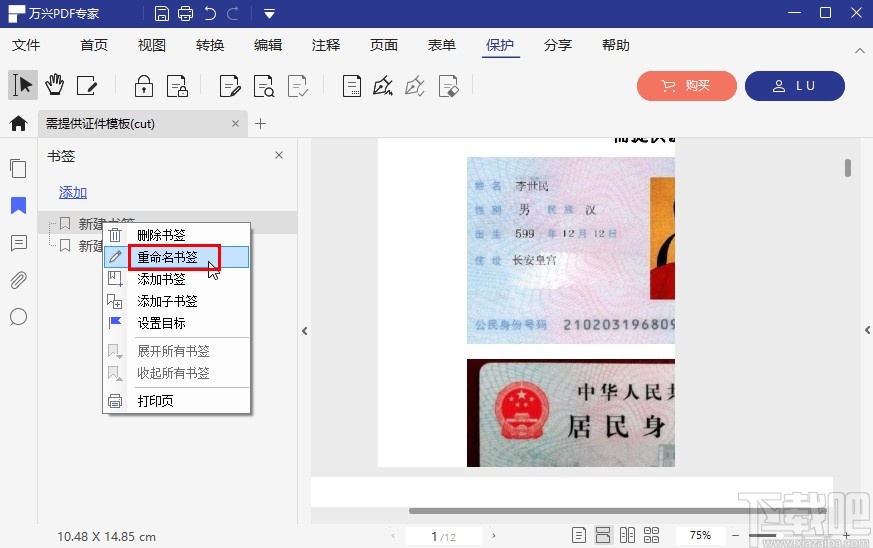Select the text selection cursor tool

(22, 85)
